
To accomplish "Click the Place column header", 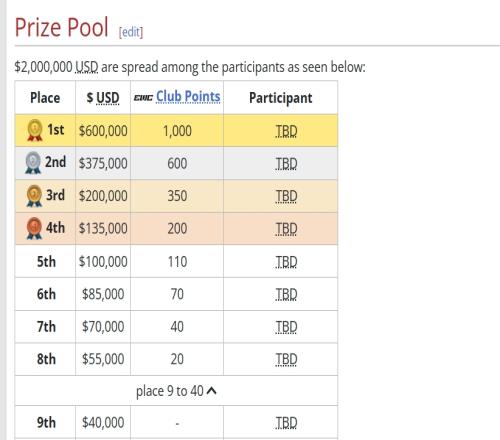I will point(45,98).
